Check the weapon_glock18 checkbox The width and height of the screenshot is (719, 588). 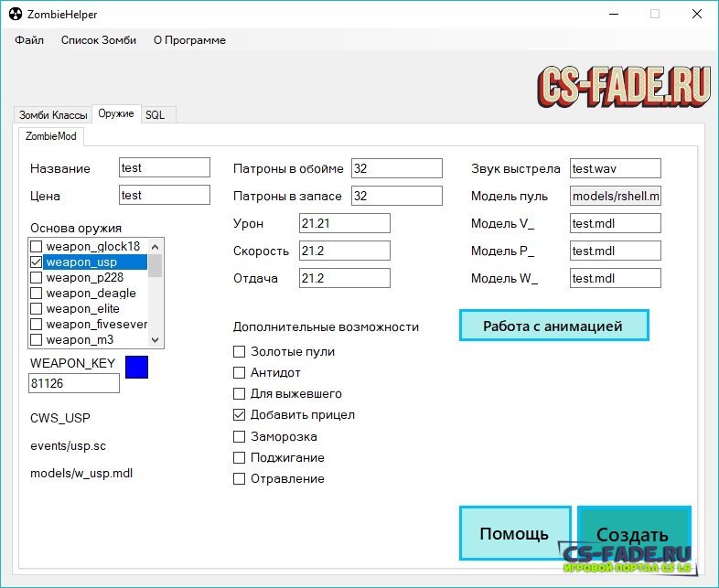(37, 247)
